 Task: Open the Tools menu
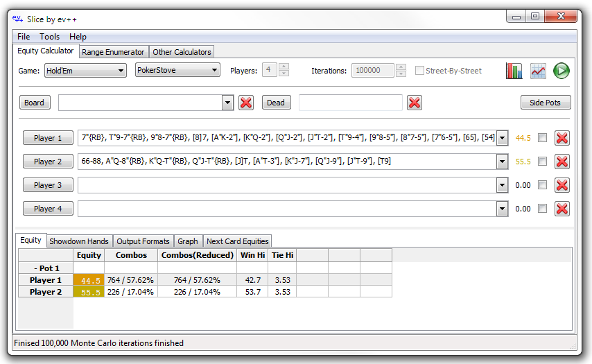click(49, 37)
